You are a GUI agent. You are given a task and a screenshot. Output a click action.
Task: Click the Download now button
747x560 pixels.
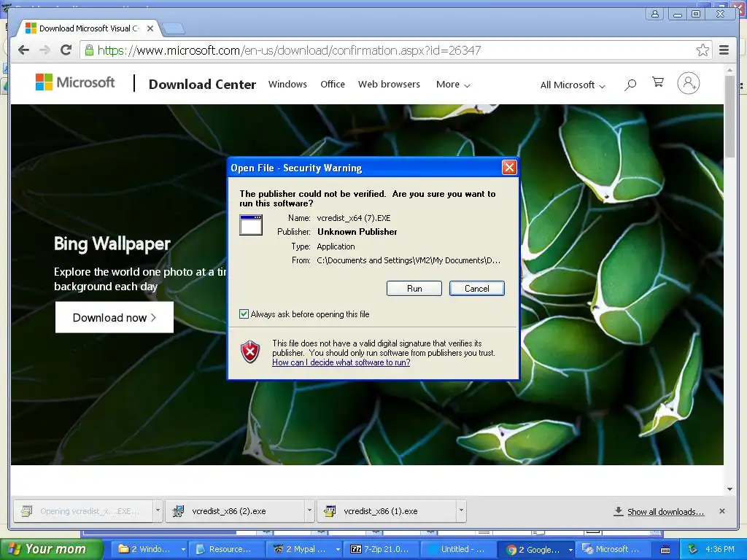coord(115,318)
